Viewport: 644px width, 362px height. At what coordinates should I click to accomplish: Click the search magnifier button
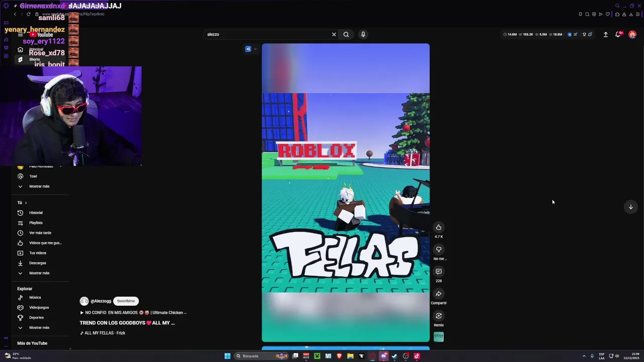tap(346, 34)
